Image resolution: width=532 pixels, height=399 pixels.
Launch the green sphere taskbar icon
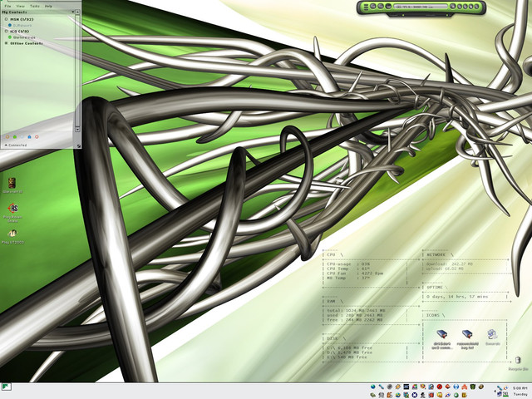[x=456, y=396]
